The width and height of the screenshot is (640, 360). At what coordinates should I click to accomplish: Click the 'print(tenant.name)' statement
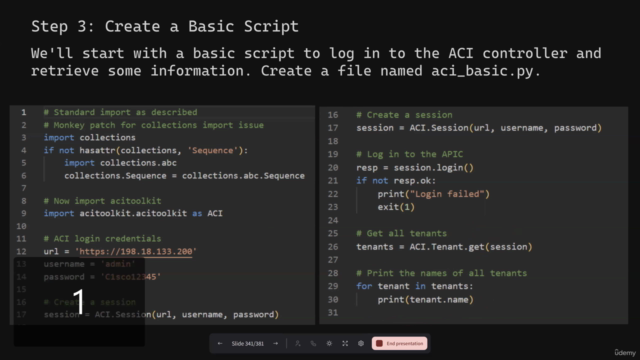click(x=425, y=300)
